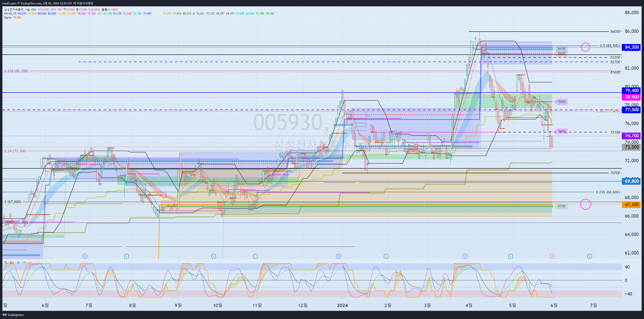The width and height of the screenshot is (644, 319).
Task: Click the dividend D marker before 7월 2023
Action: tap(85, 256)
